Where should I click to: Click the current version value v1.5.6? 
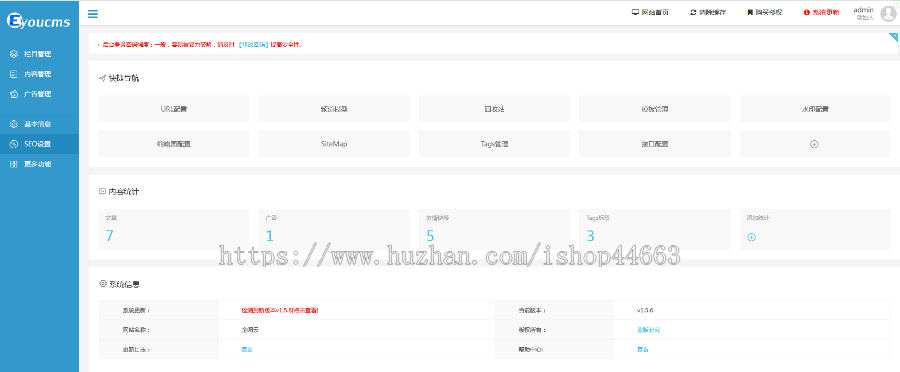[645, 310]
